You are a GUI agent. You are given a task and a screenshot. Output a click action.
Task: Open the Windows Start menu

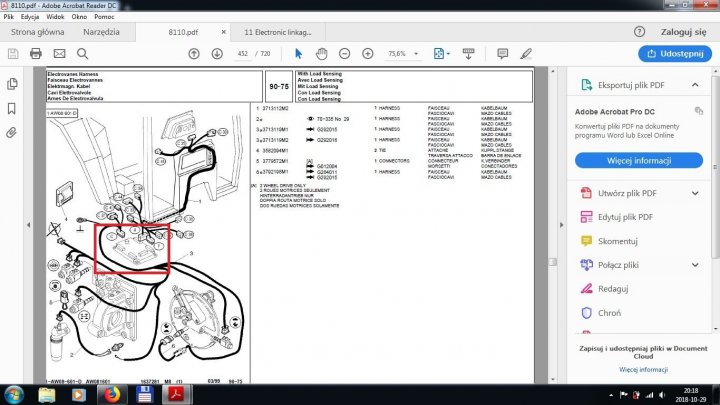coord(14,393)
